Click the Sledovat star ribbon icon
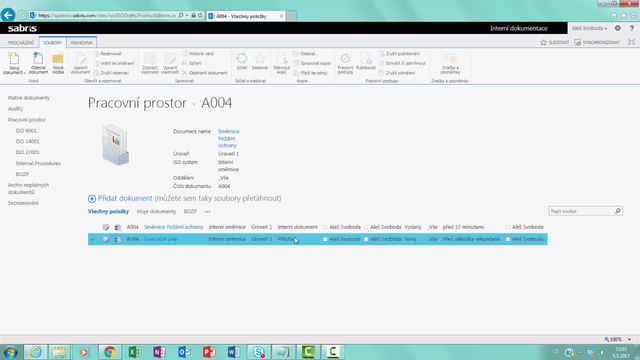Screen dimensions: 640x360 (x=260, y=61)
